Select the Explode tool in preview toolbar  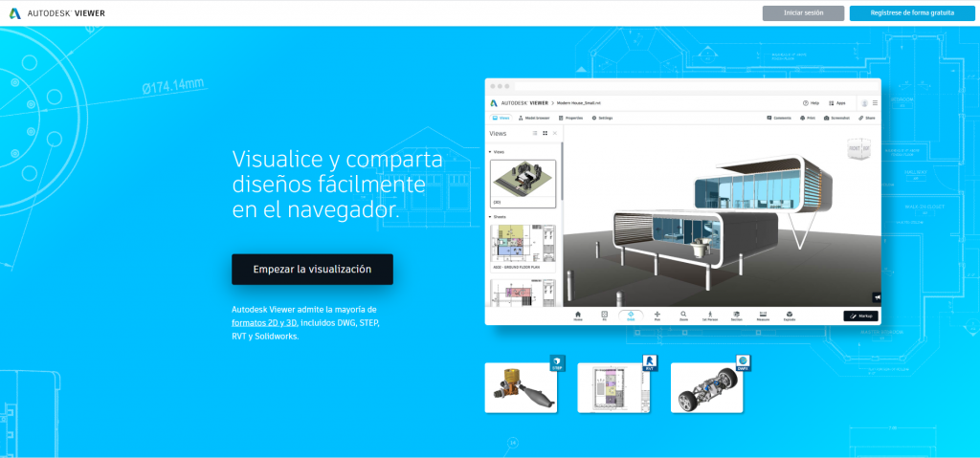[790, 316]
